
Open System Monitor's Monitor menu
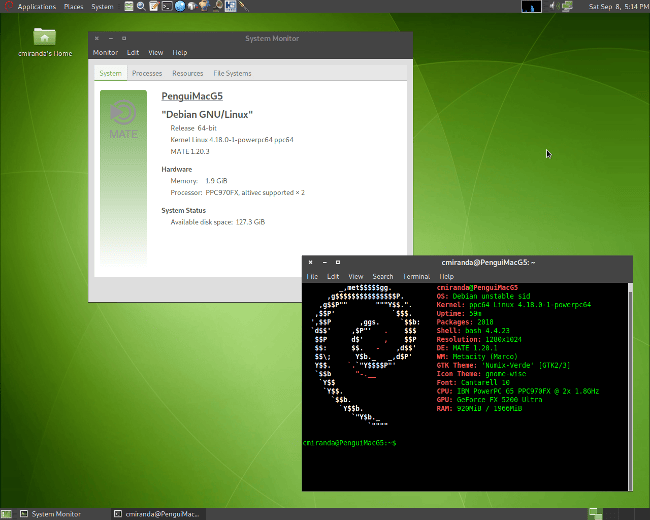coord(105,52)
